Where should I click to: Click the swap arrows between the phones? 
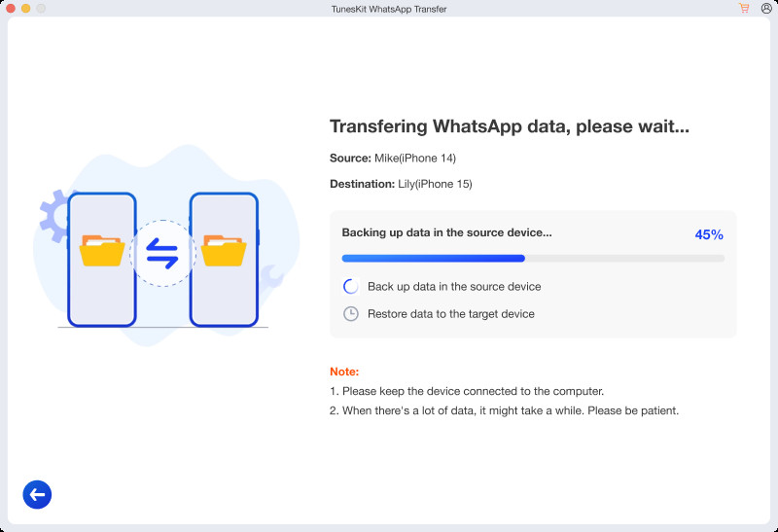pyautogui.click(x=162, y=253)
